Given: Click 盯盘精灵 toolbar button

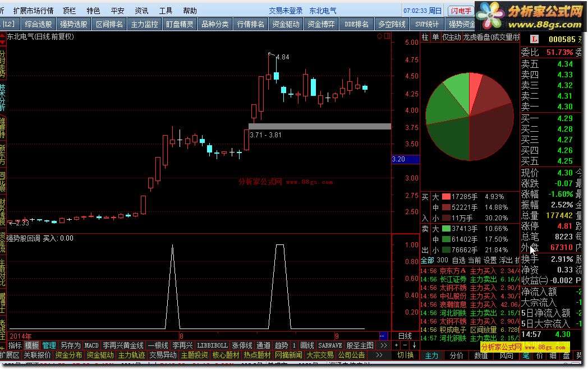Looking at the screenshot, I should 180,24.
